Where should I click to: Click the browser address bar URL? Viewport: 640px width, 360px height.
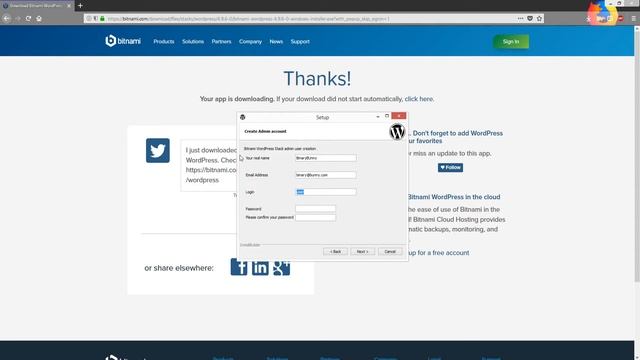(248, 19)
